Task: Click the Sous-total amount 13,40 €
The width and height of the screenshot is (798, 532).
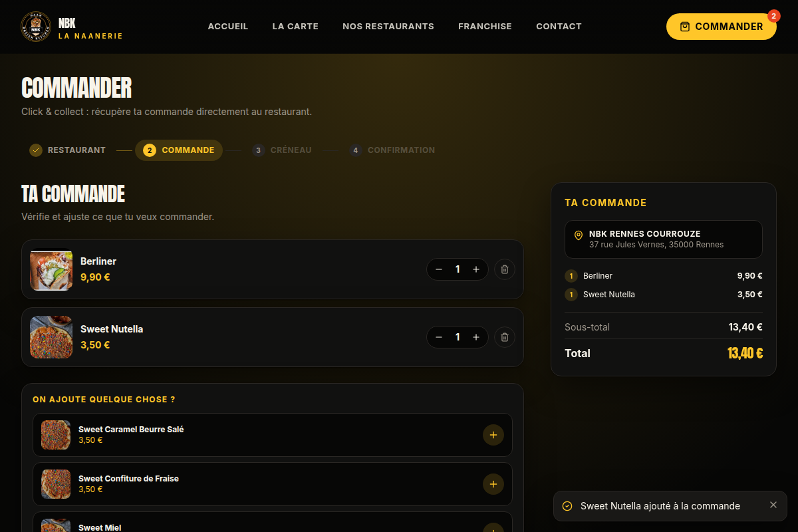Action: coord(745,327)
